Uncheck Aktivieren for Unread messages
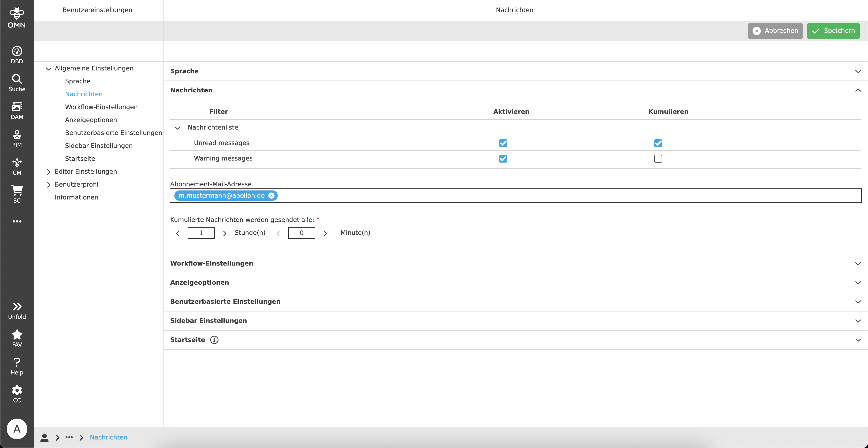868x448 pixels. point(503,143)
